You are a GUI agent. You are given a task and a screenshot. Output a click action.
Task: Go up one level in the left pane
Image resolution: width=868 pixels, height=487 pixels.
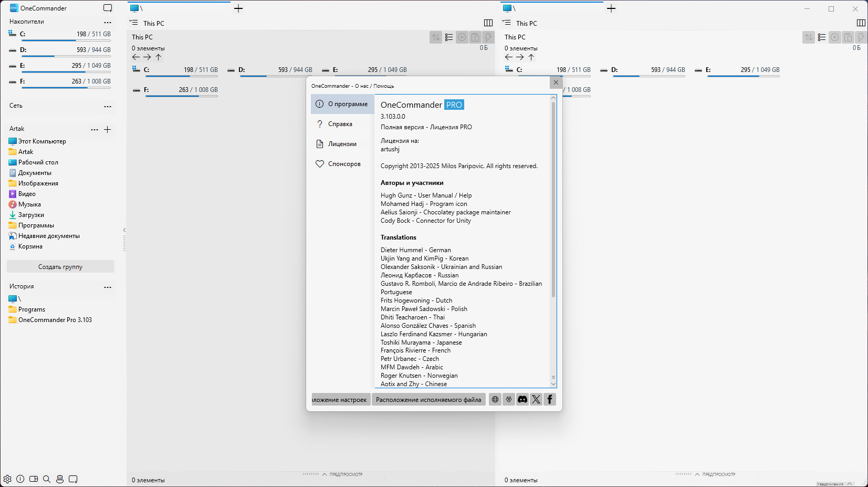tap(158, 57)
